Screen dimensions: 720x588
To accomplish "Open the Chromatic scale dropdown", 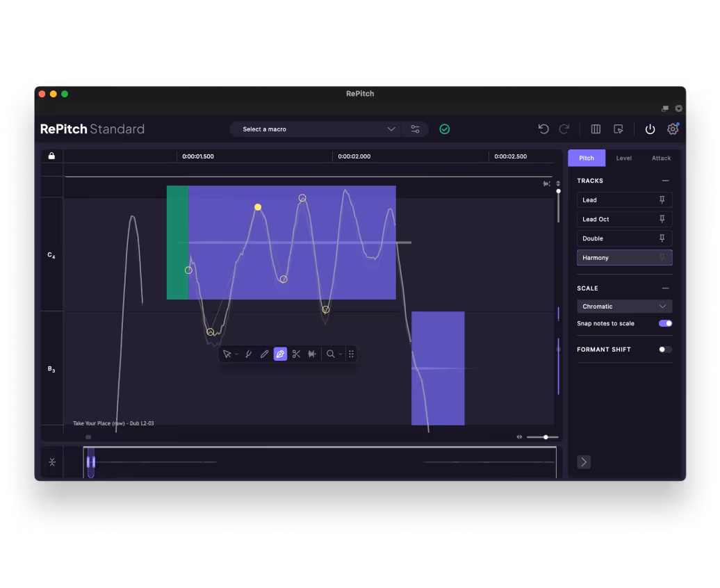I will (625, 307).
